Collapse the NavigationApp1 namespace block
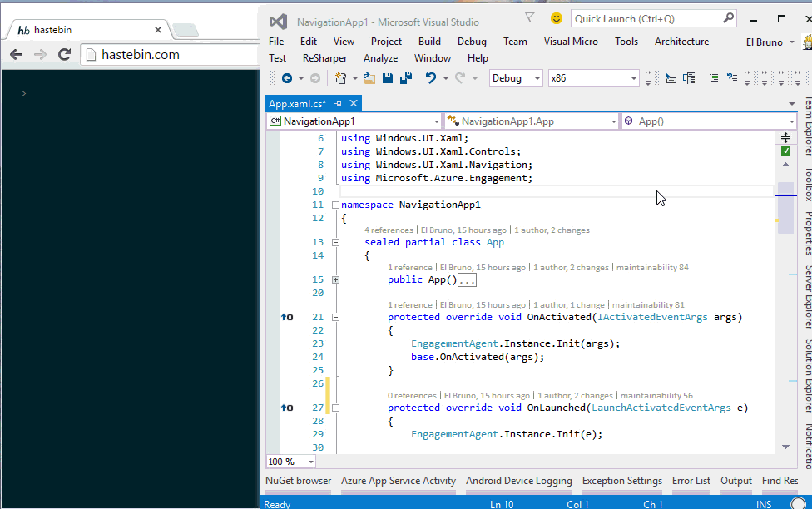This screenshot has height=509, width=812. [335, 205]
